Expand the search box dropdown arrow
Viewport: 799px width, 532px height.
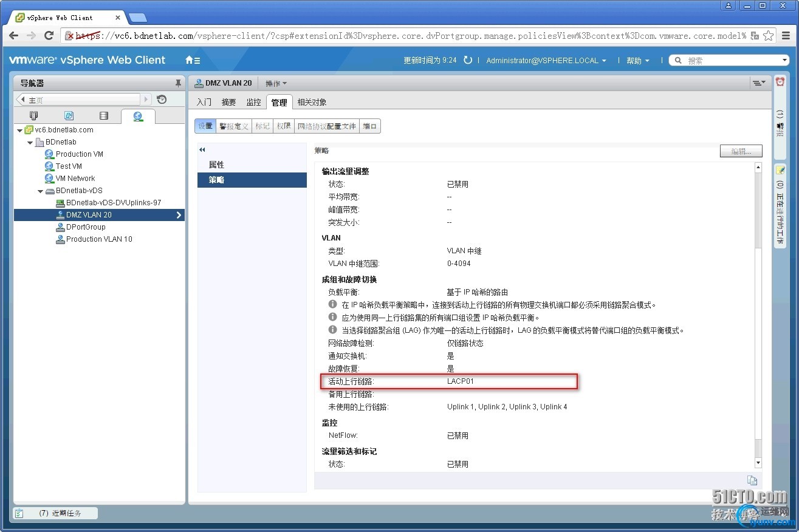[784, 60]
